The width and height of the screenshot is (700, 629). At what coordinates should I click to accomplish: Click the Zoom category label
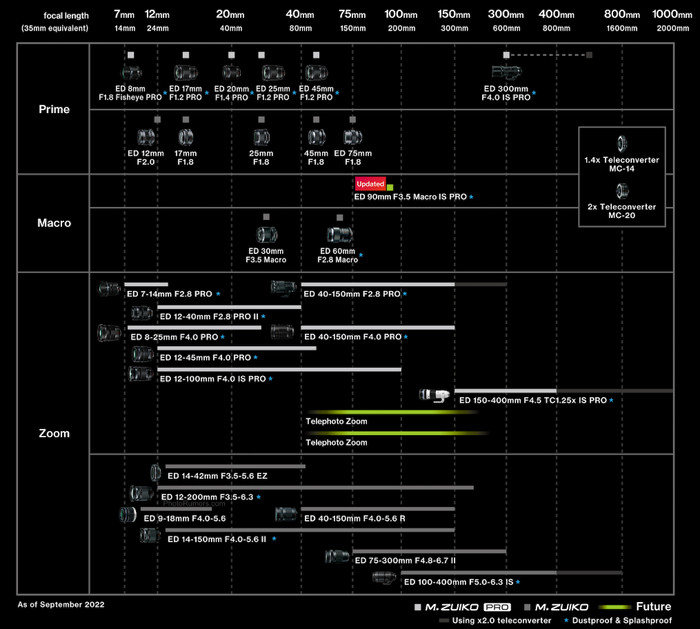pos(54,433)
